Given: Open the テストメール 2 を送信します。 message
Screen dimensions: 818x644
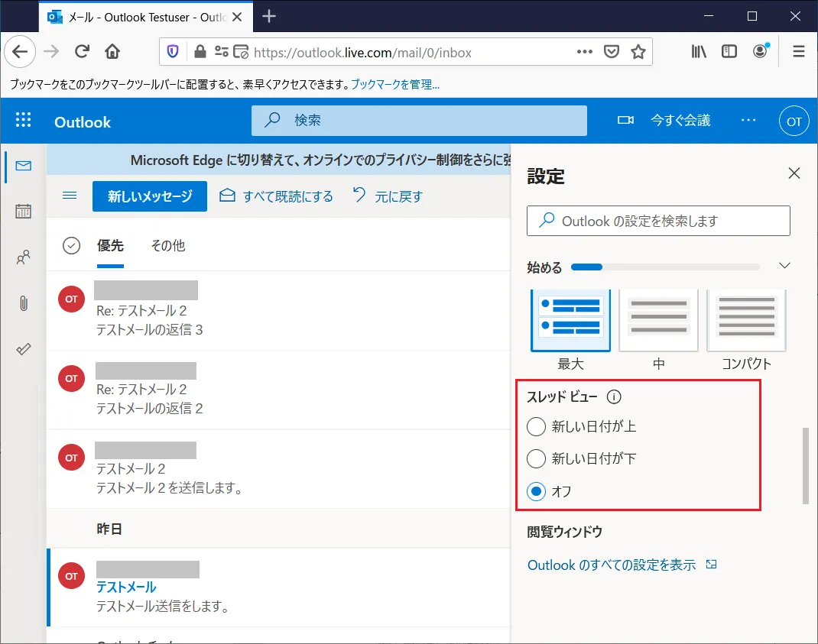Looking at the screenshot, I should 278,469.
